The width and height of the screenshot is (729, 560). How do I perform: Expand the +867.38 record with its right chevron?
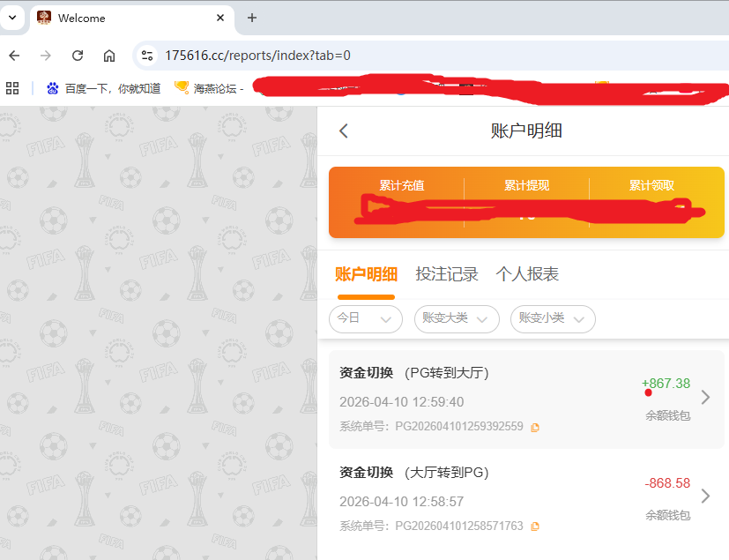[707, 396]
